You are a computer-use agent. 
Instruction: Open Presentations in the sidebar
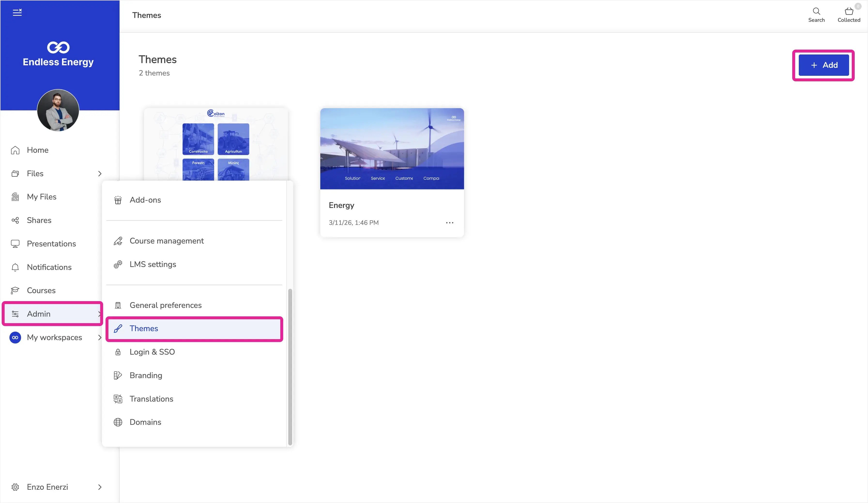51,244
